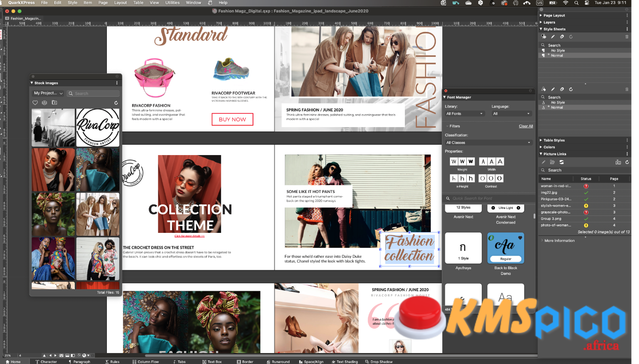The width and height of the screenshot is (639, 364).
Task: Toggle bold Weight filter in Font Manager
Action: click(471, 162)
